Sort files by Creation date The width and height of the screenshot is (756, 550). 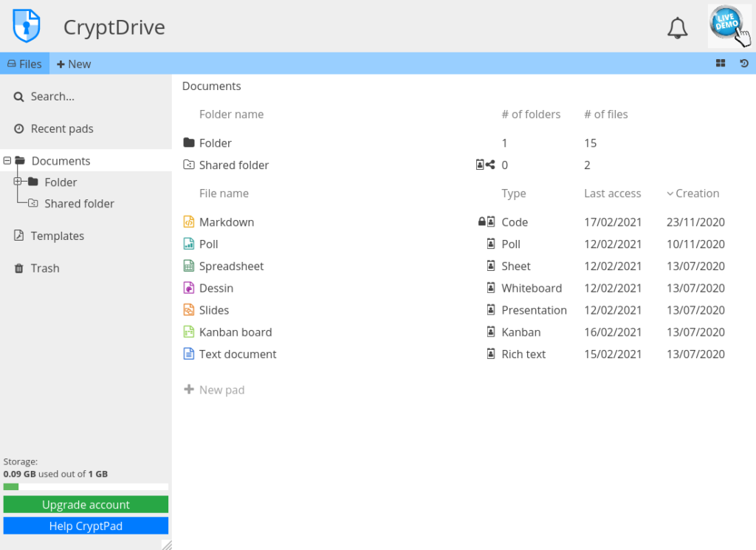[693, 193]
